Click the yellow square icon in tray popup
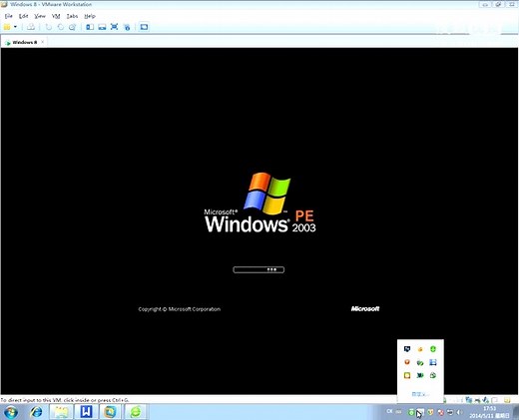The height and width of the screenshot is (420, 519). [x=407, y=375]
